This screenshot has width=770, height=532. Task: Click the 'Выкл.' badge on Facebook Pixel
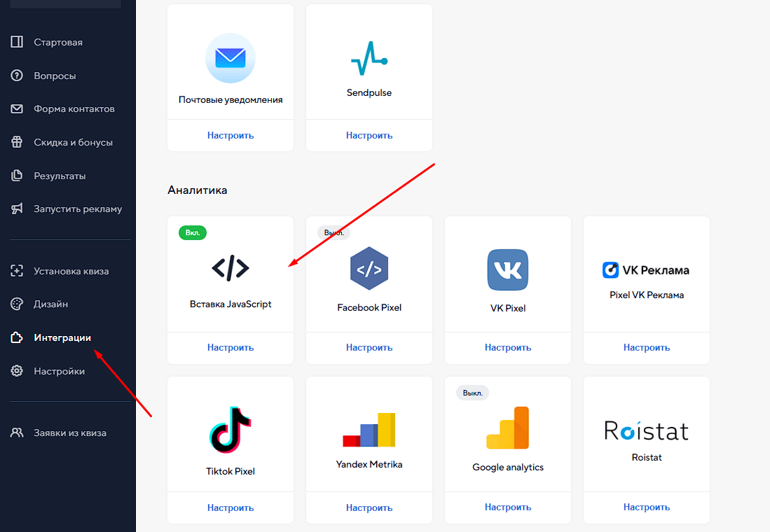pyautogui.click(x=334, y=232)
